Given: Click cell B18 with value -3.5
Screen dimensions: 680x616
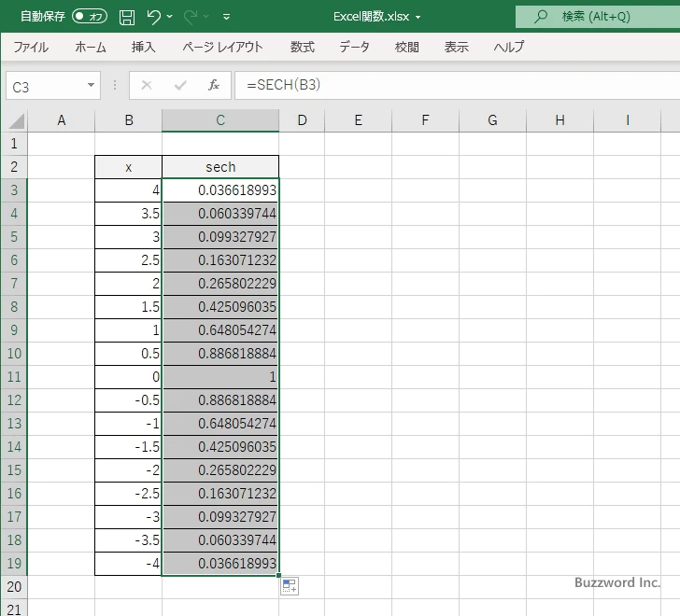Looking at the screenshot, I should [x=128, y=540].
